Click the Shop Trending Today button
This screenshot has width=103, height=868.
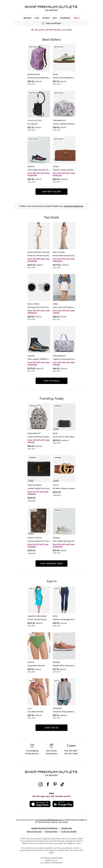[51, 563]
